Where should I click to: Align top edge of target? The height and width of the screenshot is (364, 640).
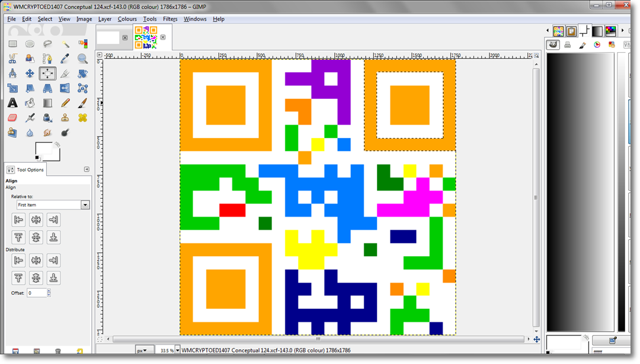[x=18, y=237]
